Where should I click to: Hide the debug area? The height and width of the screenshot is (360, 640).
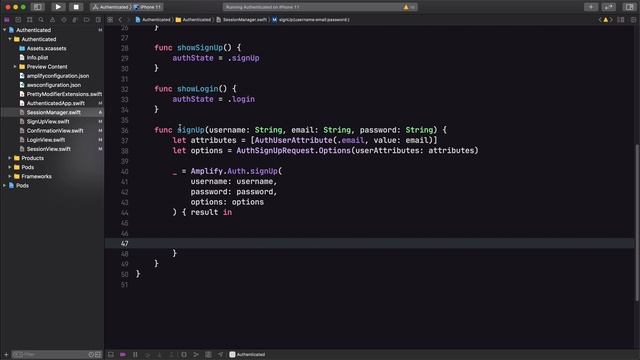tap(111, 354)
